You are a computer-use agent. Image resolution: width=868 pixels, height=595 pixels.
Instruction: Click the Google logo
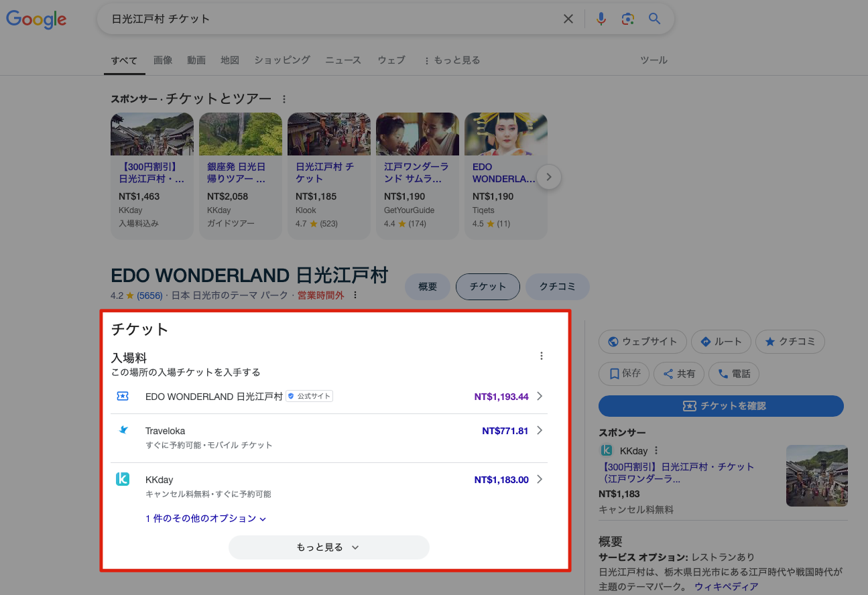pyautogui.click(x=36, y=19)
